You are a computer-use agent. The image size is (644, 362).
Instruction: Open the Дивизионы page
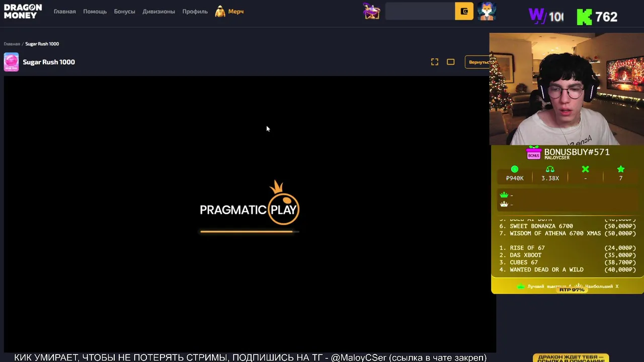[x=158, y=12]
